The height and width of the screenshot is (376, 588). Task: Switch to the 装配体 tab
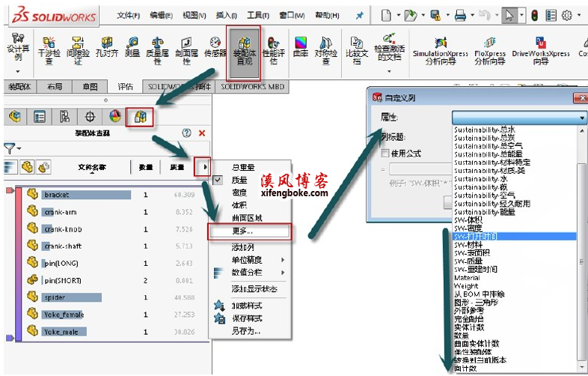pos(19,87)
